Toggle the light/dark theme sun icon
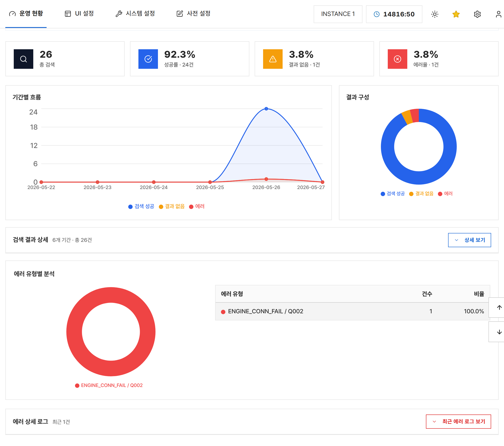Image resolution: width=504 pixels, height=446 pixels. (435, 14)
